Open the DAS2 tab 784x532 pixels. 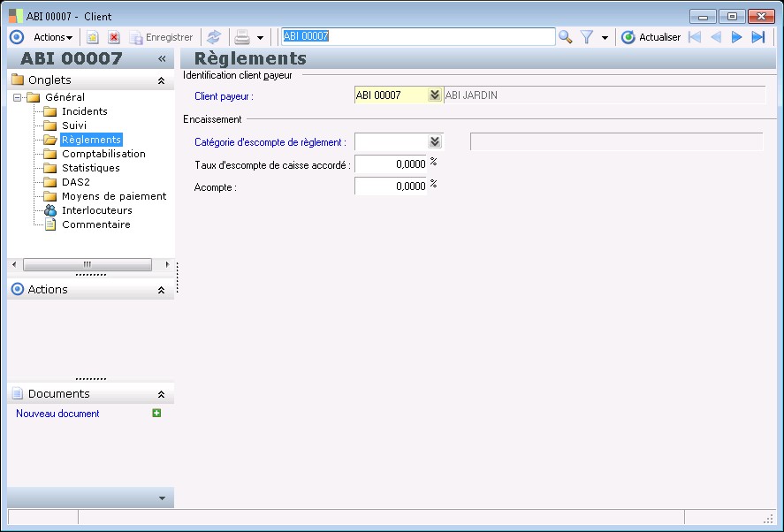(75, 182)
